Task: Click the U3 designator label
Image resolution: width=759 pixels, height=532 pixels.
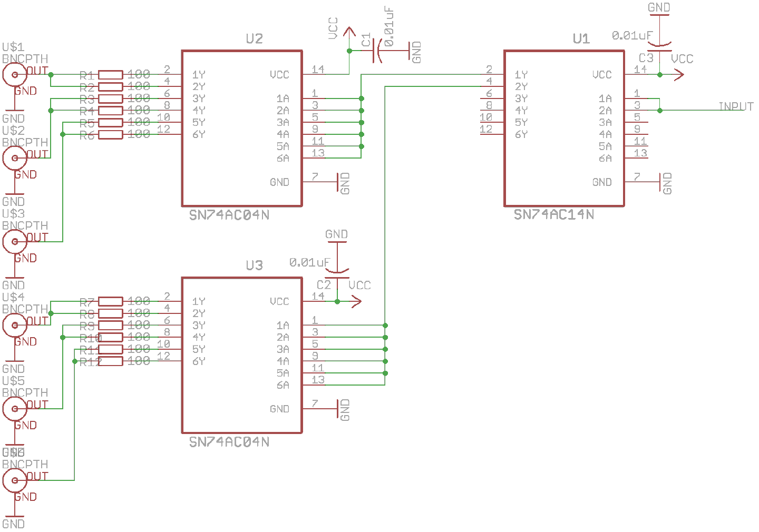Action: pos(254,265)
